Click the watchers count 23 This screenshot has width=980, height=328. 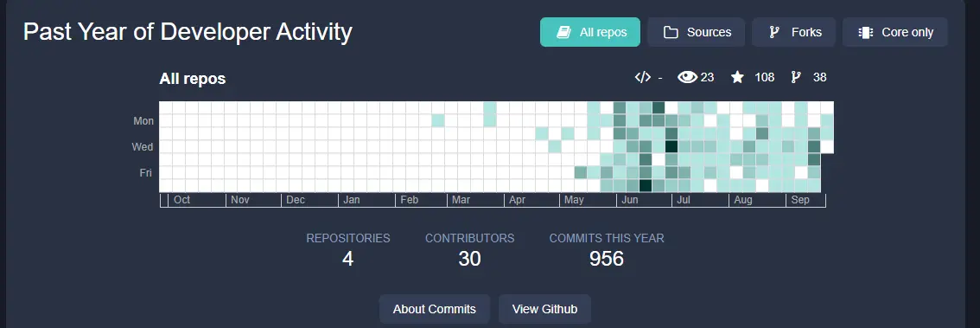click(x=707, y=77)
